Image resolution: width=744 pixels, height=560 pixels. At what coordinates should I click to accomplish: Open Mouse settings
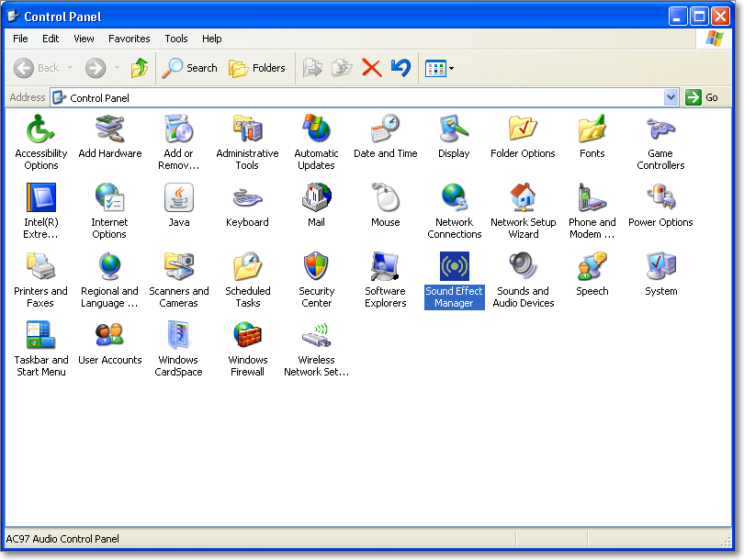click(385, 205)
